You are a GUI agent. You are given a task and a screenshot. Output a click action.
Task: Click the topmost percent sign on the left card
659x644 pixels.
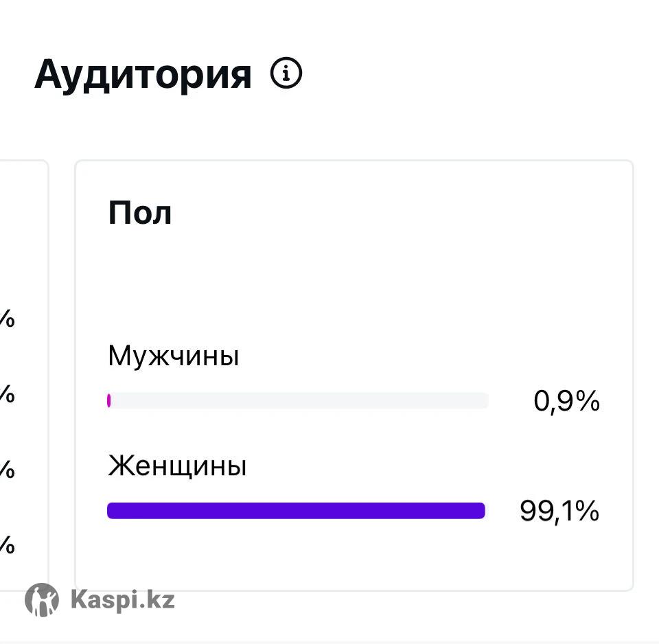(x=7, y=319)
